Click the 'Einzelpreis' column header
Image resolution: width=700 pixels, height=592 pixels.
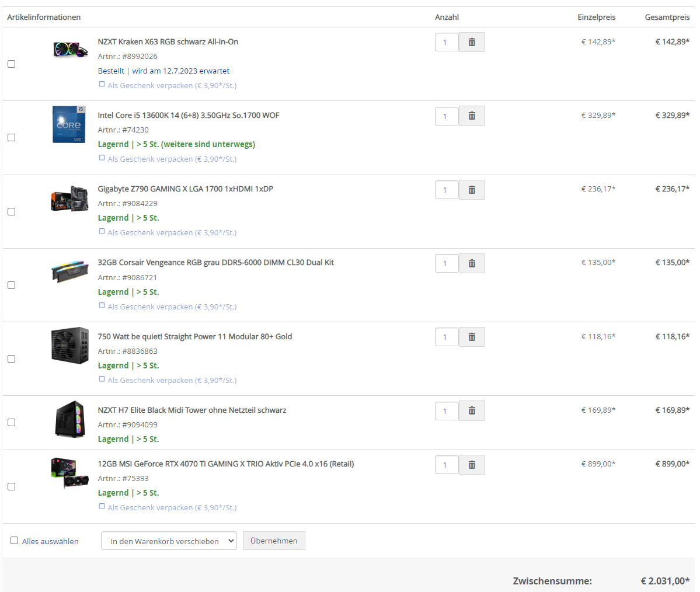(597, 17)
